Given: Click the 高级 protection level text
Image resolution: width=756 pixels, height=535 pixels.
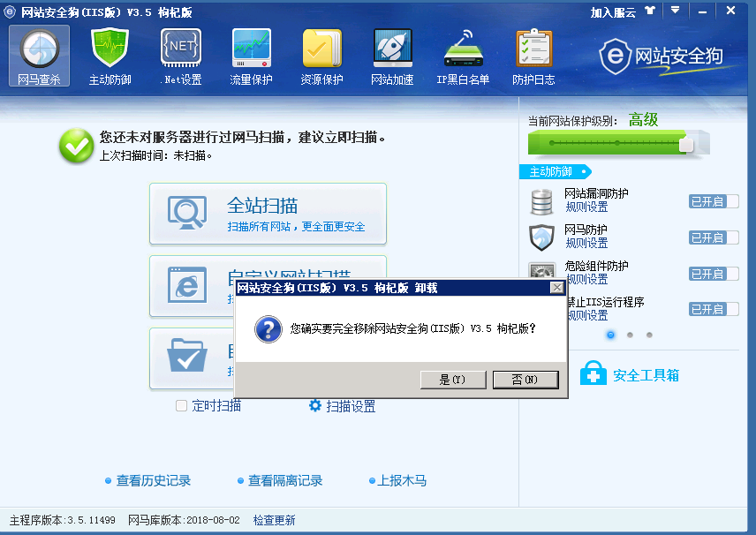Looking at the screenshot, I should click(643, 119).
